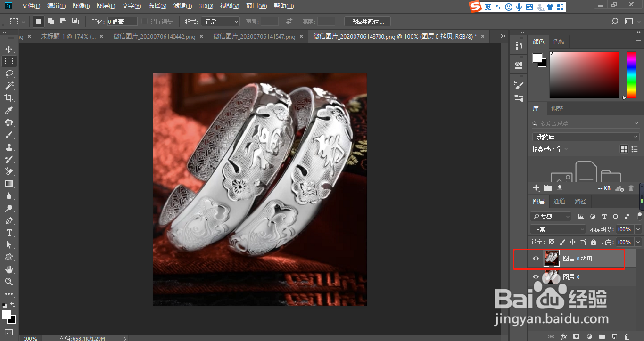Viewport: 644px width, 341px height.
Task: Open the History panel icon
Action: tap(519, 46)
